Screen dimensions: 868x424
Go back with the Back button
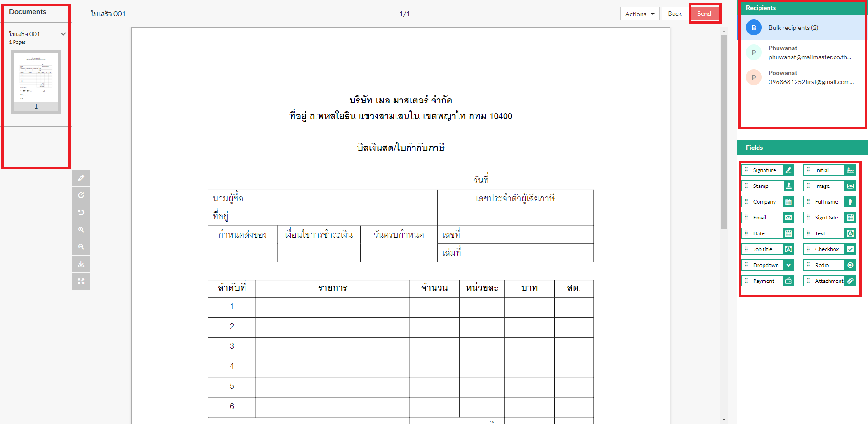675,14
